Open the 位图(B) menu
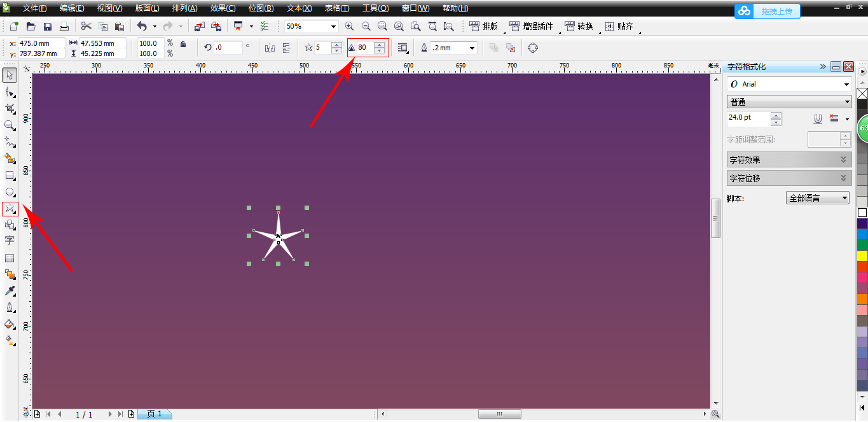 point(261,8)
